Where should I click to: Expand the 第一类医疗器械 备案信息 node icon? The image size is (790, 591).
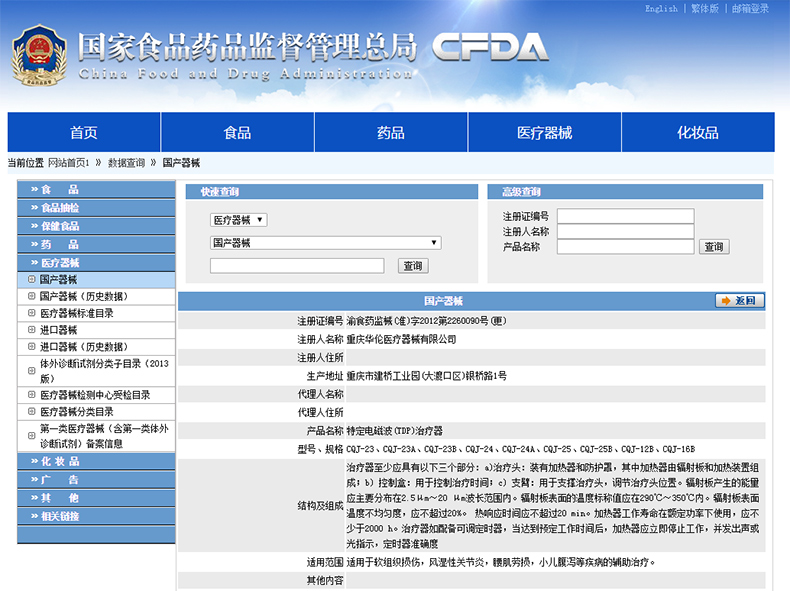[x=32, y=436]
